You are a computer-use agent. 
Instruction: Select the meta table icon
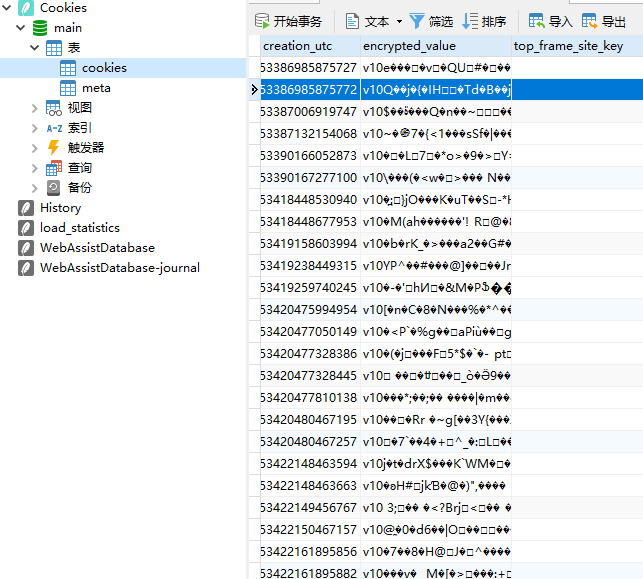pos(68,88)
